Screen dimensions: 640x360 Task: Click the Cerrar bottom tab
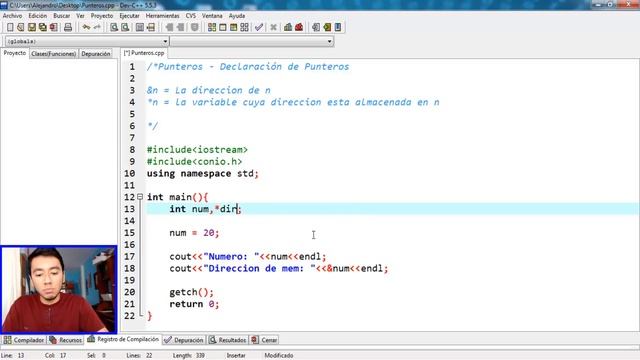[264, 340]
